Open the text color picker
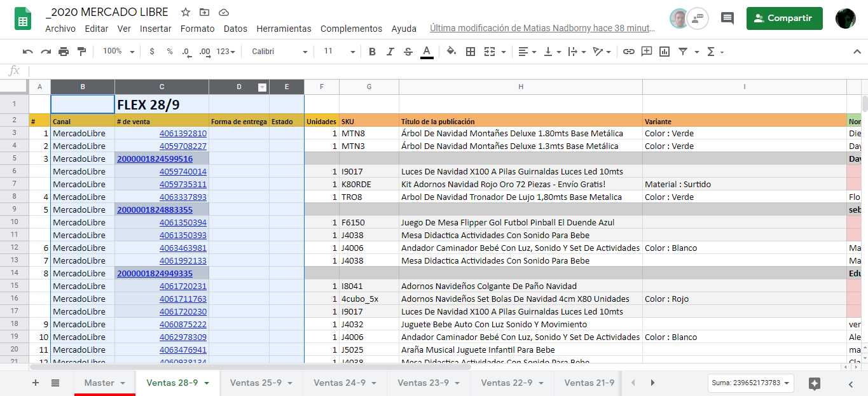The width and height of the screenshot is (868, 396). 427,52
